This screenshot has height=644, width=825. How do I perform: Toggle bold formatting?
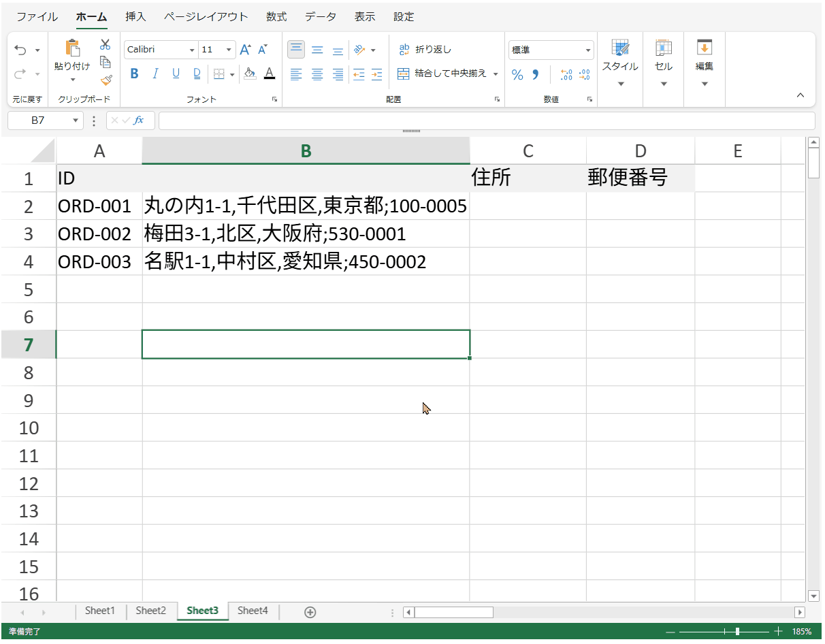pyautogui.click(x=133, y=74)
